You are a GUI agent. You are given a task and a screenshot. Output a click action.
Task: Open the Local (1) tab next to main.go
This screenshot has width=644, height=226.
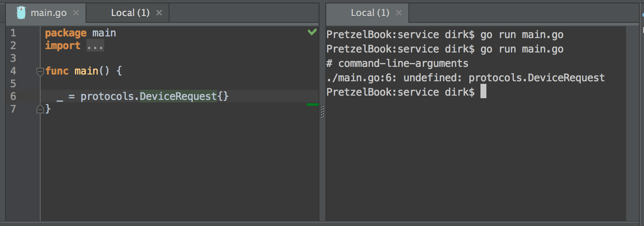coord(130,13)
